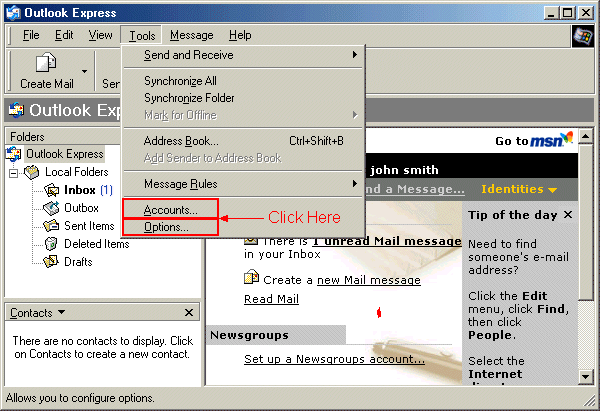Close the Tip of the day panel
The image size is (600, 411).
[568, 215]
